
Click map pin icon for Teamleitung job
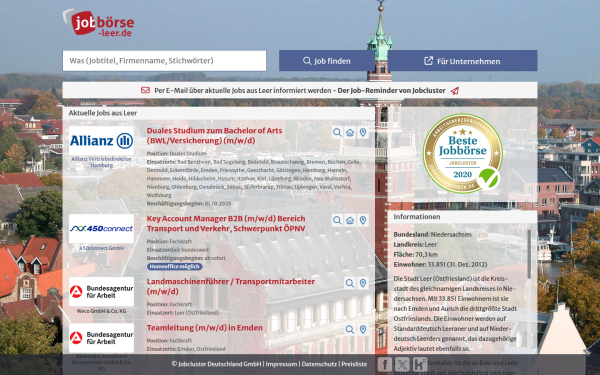[363, 329]
